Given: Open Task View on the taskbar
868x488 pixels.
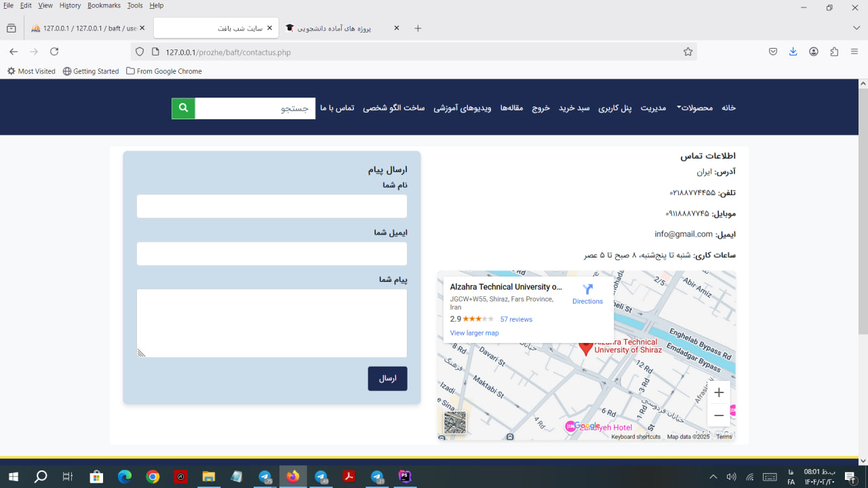Looking at the screenshot, I should pos(68,476).
